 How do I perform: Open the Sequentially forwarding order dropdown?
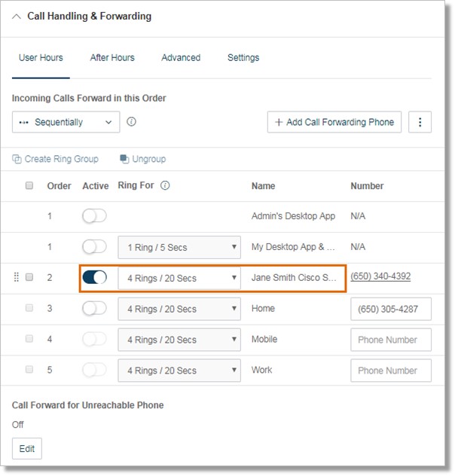pyautogui.click(x=66, y=122)
